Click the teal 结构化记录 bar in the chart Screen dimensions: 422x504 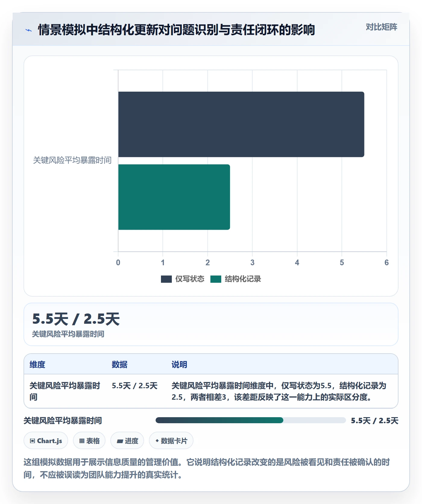pyautogui.click(x=174, y=197)
